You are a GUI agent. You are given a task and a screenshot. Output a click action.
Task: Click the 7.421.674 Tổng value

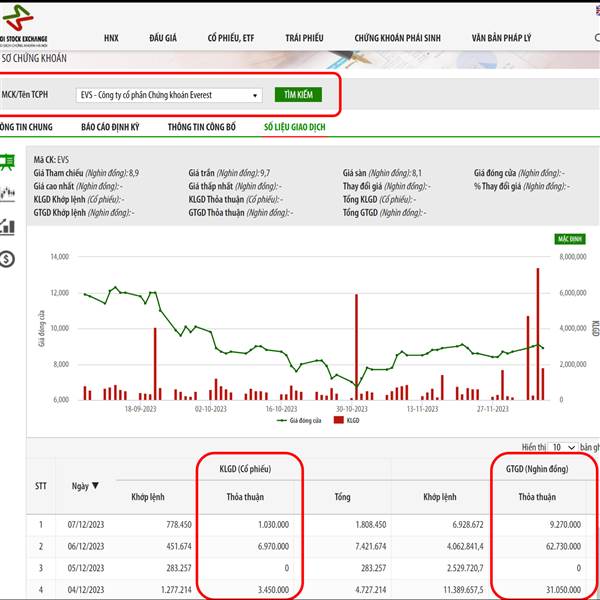pyautogui.click(x=371, y=546)
